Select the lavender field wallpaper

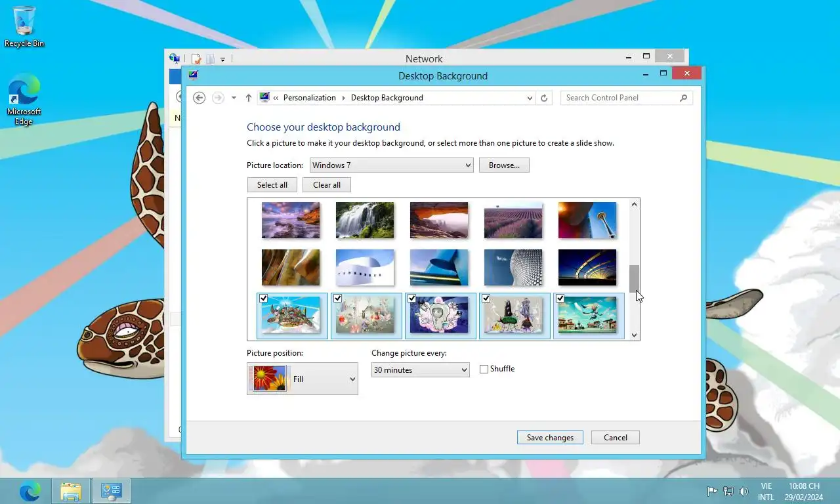click(x=513, y=220)
